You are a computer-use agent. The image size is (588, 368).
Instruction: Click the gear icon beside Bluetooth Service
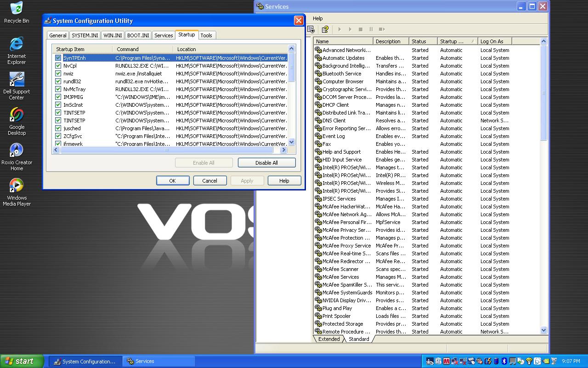point(318,74)
